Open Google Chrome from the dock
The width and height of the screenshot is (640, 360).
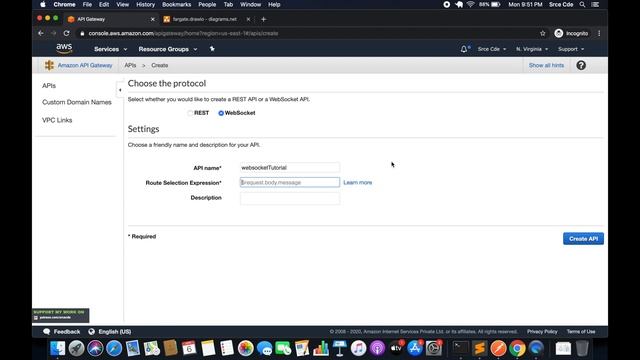click(x=517, y=348)
